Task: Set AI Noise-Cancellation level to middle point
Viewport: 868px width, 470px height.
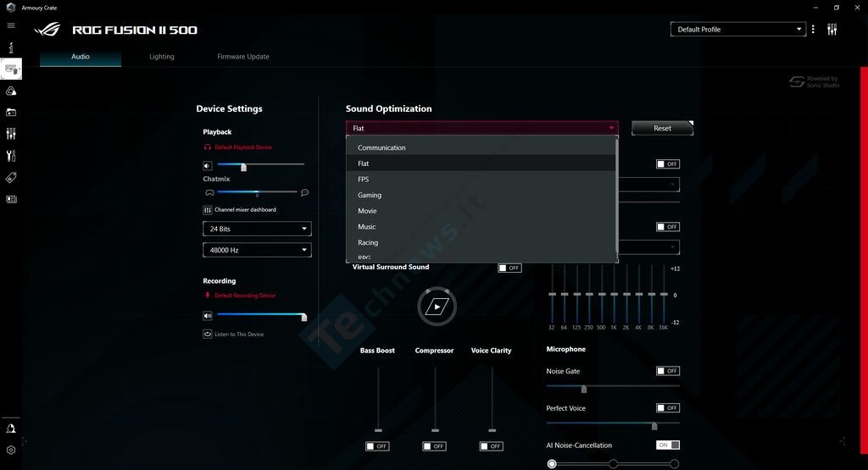Action: click(x=613, y=463)
